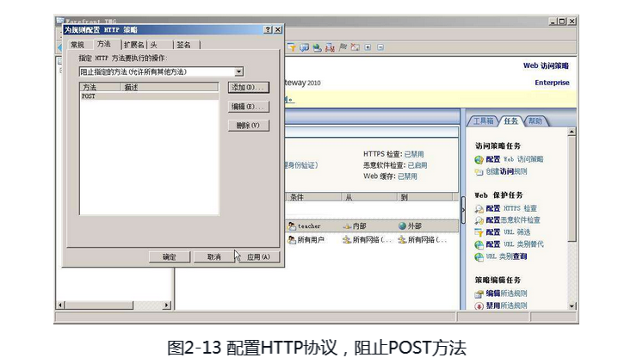Click the red arrow icon beside 禁用所选规则
The width and height of the screenshot is (618, 364).
pos(479,306)
